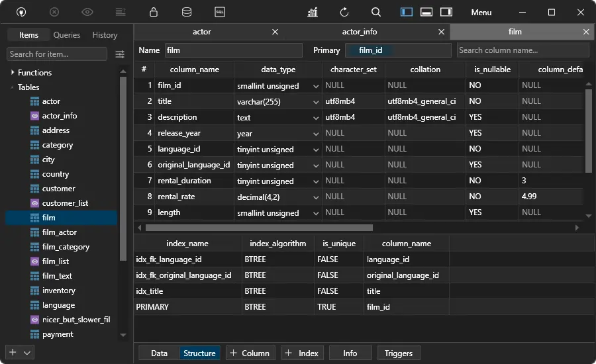596x364 pixels.
Task: Open data_type dropdown for title row
Action: click(316, 102)
